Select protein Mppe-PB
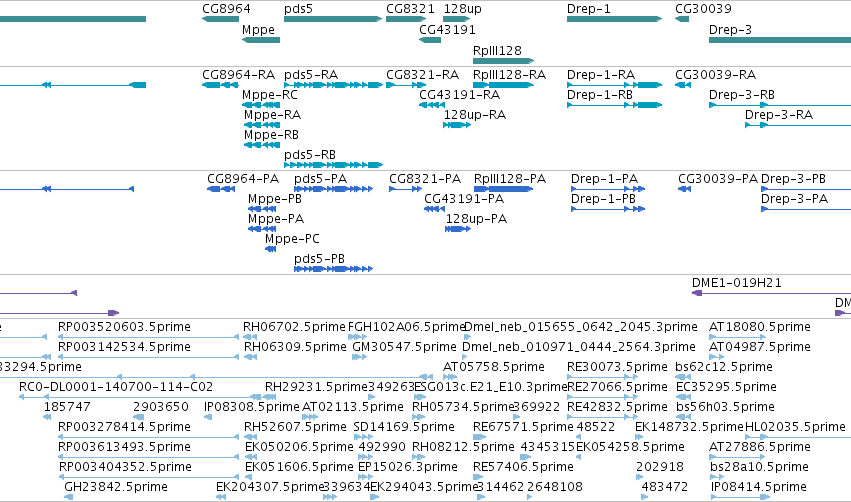This screenshot has height=502, width=851. point(275,199)
